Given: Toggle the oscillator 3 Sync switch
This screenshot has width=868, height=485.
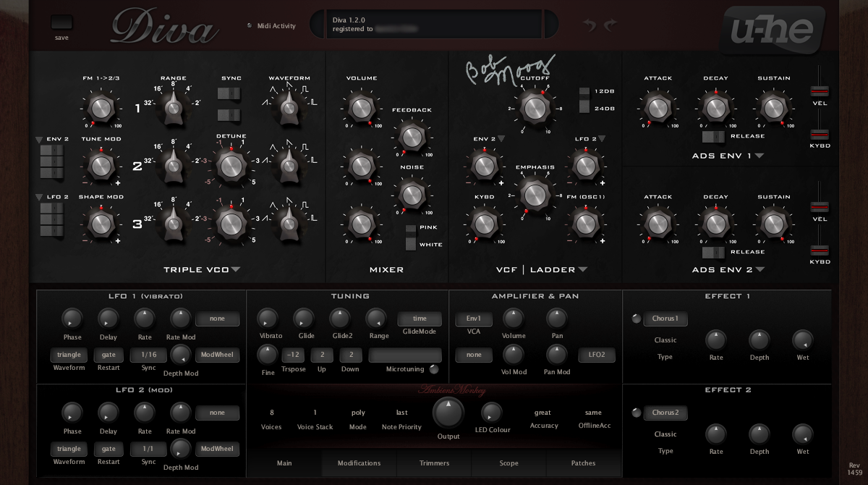Looking at the screenshot, I should 230,114.
